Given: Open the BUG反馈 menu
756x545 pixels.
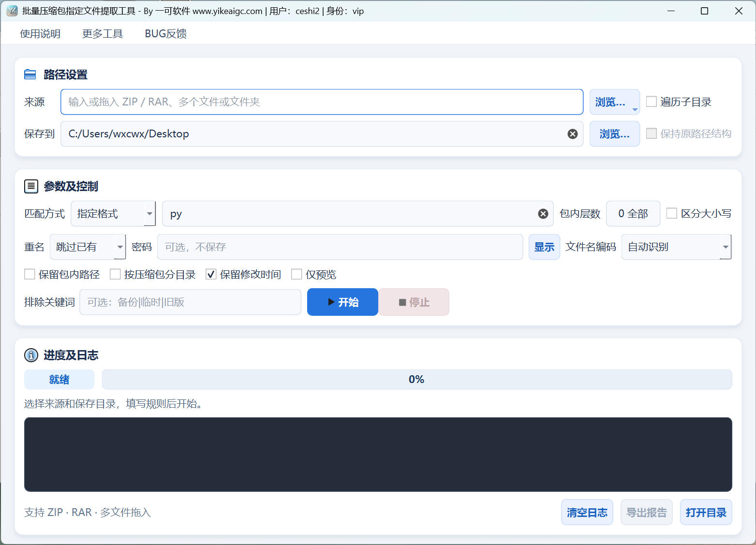Looking at the screenshot, I should tap(166, 33).
